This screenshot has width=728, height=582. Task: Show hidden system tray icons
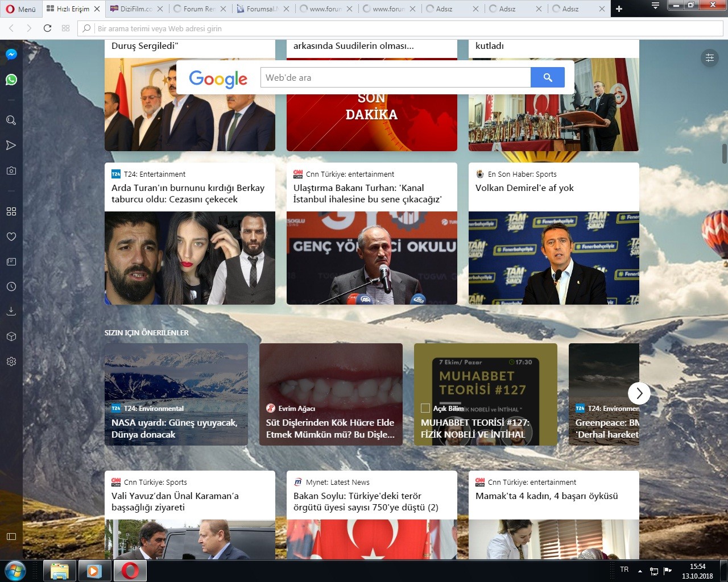click(x=640, y=571)
